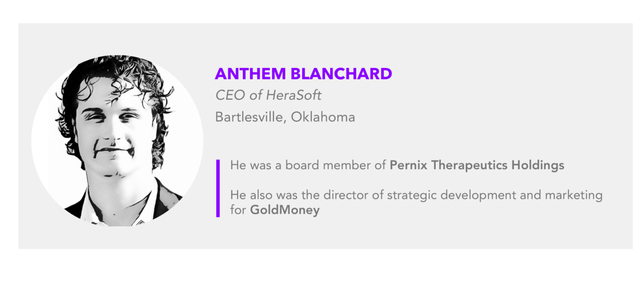Open the bold GoldMoney text
644x283 pixels.
coord(285,210)
